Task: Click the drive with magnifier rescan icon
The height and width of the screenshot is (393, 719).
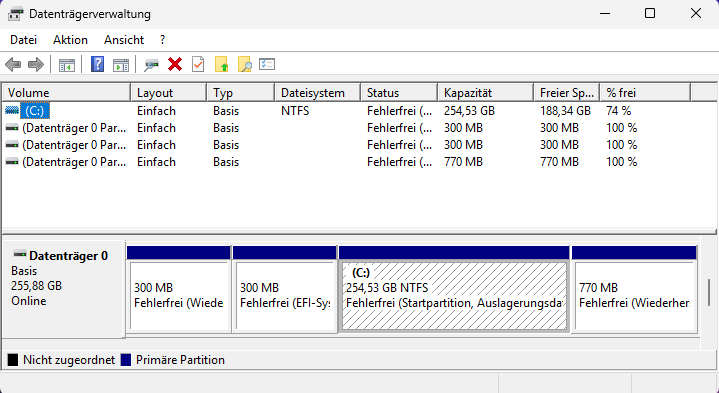Action: [151, 65]
